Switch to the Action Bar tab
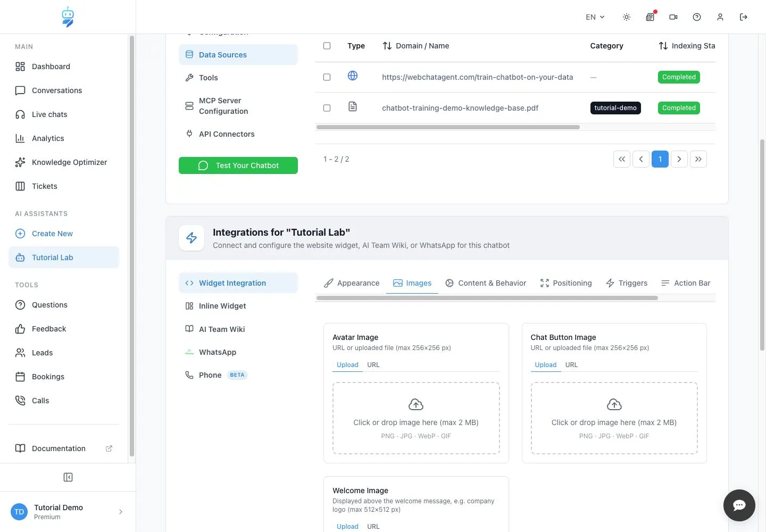The width and height of the screenshot is (766, 532). click(686, 283)
